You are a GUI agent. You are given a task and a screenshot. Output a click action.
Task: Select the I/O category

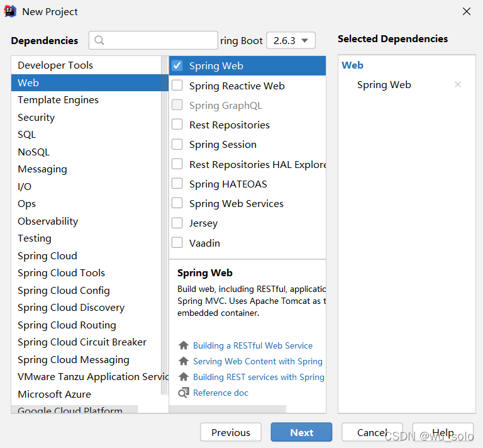(86, 186)
